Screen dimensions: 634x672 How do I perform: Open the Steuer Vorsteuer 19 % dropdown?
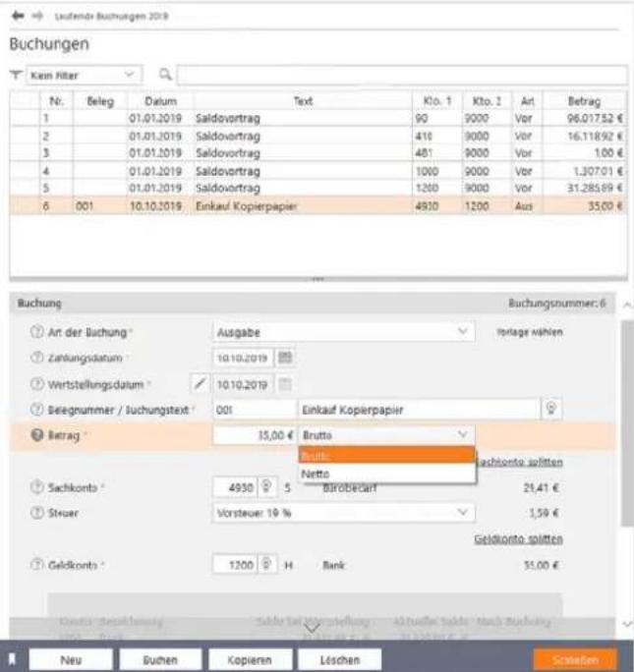(x=343, y=513)
